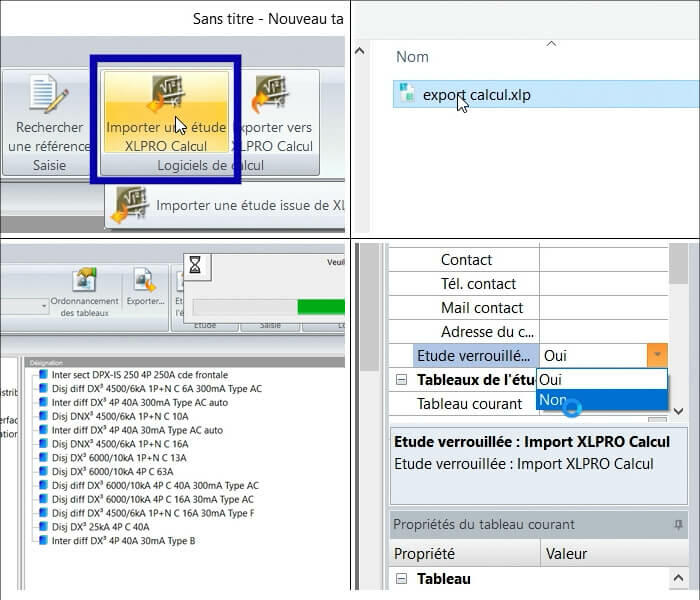Click the Adresse du c... value field

[604, 332]
